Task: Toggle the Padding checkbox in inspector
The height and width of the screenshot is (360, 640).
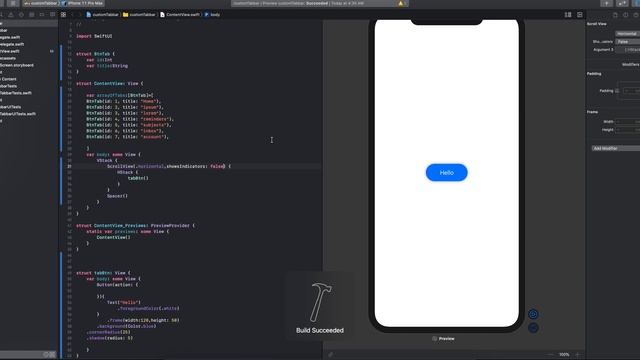Action: click(x=617, y=91)
